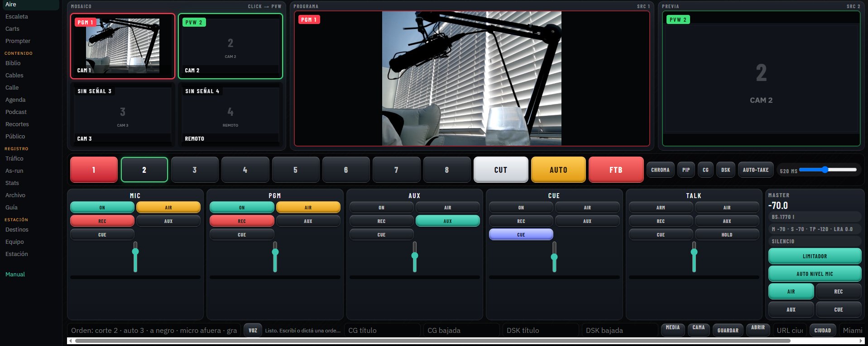The width and height of the screenshot is (868, 346).
Task: Focus the DSK bajada input field
Action: tap(620, 330)
